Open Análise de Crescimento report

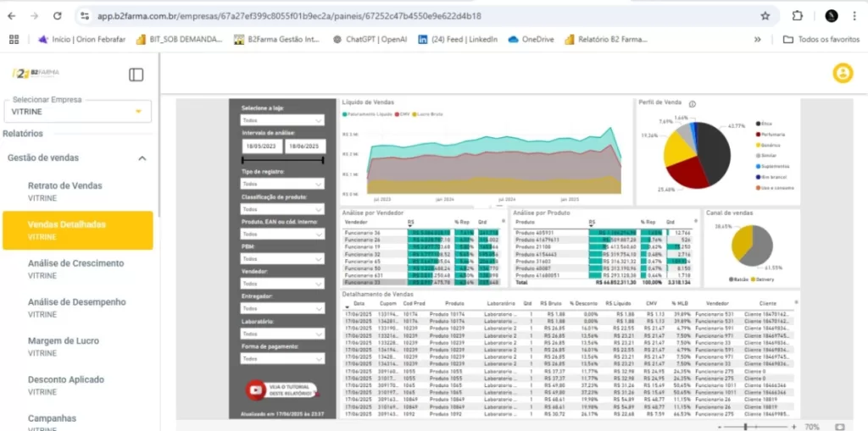tap(75, 263)
